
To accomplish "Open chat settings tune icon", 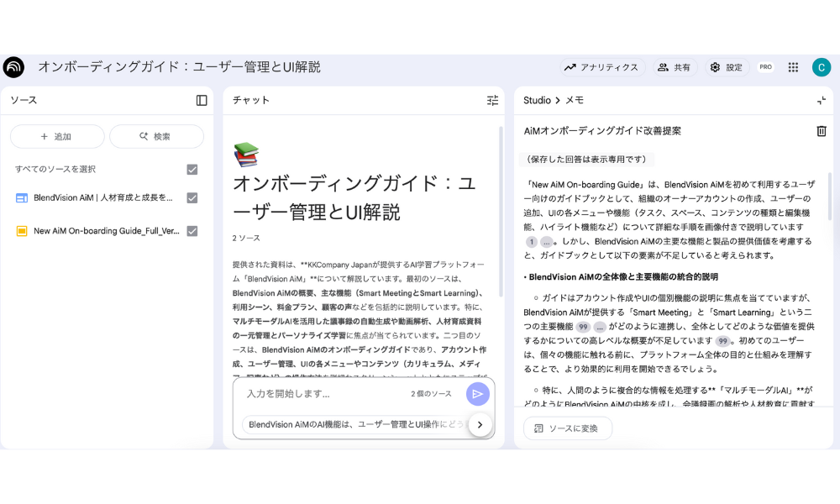I will [492, 100].
